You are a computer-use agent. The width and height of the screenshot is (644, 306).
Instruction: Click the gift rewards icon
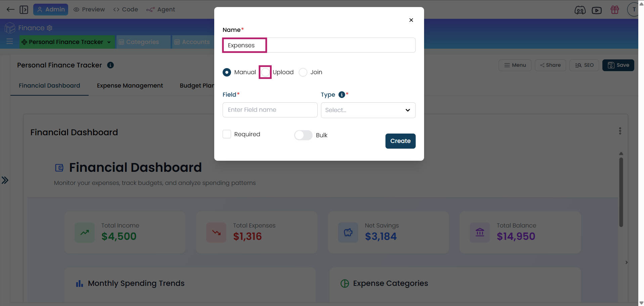point(615,10)
